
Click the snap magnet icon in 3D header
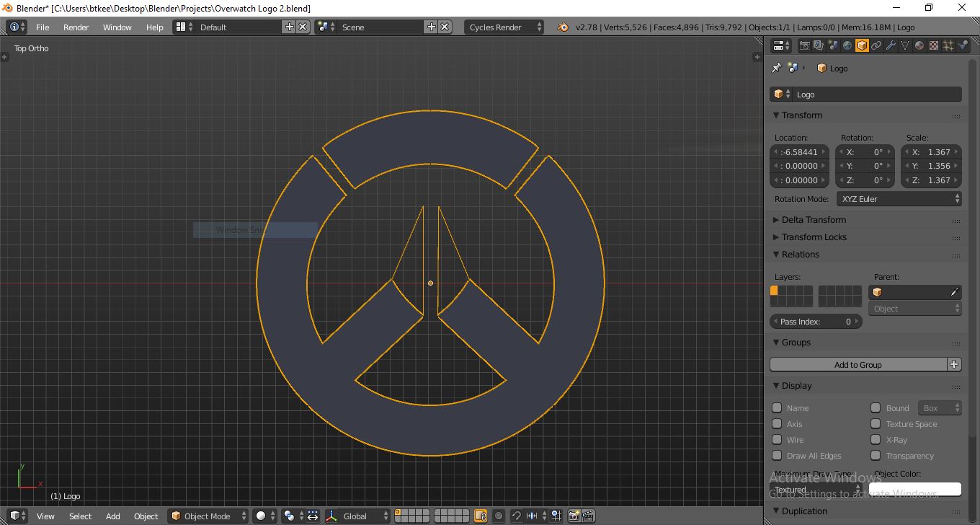[517, 516]
